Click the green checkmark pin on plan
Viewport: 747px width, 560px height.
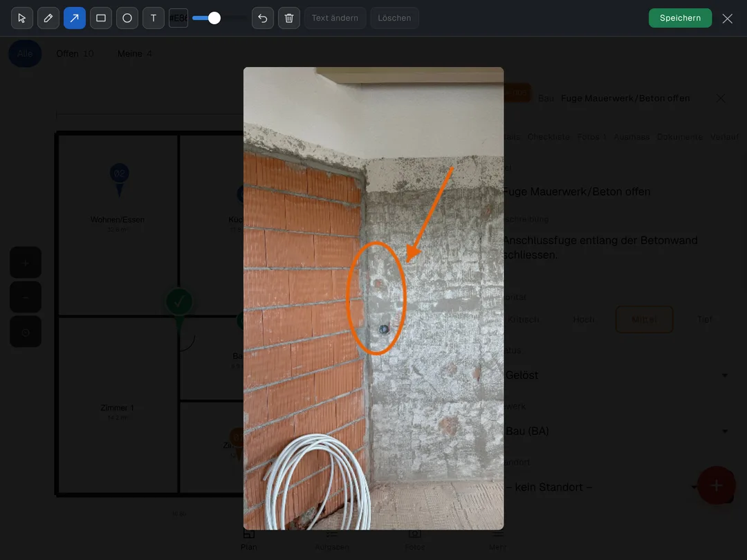click(x=179, y=302)
